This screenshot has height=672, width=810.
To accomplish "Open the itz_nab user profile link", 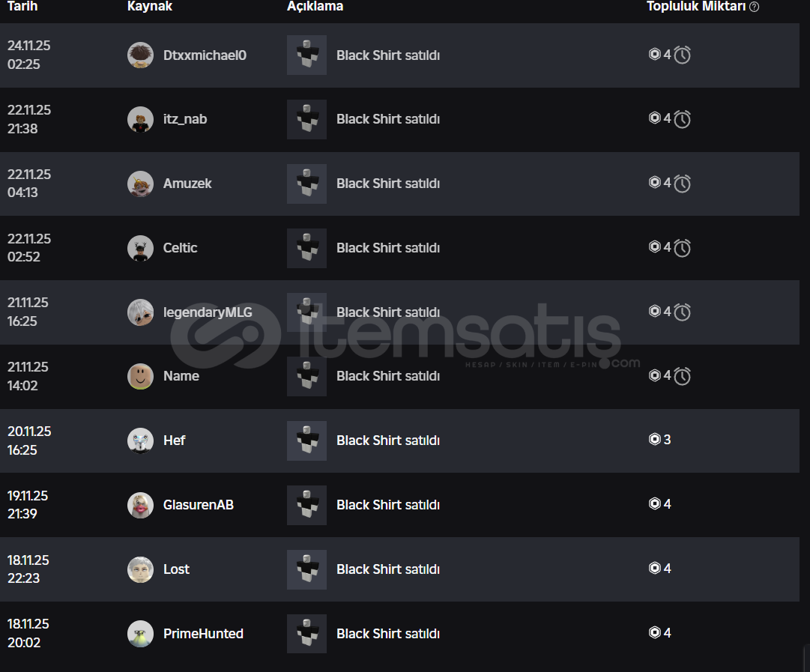I will [x=185, y=119].
